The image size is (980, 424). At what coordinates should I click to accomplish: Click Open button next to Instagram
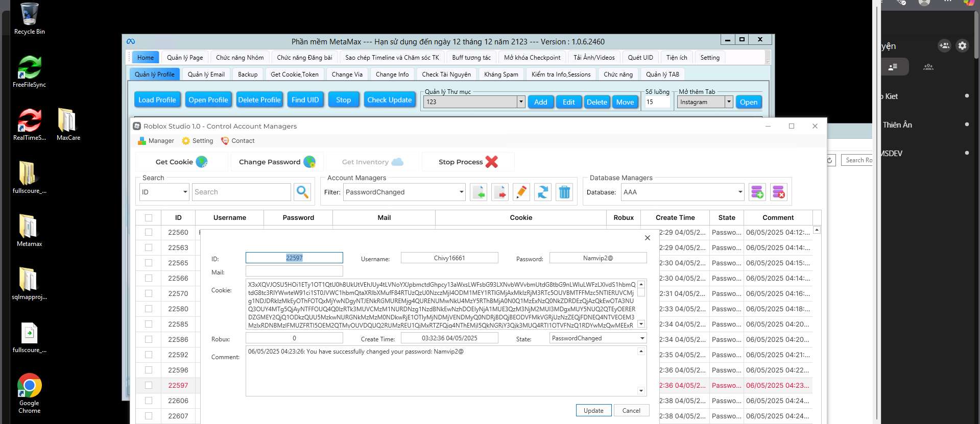pos(749,102)
